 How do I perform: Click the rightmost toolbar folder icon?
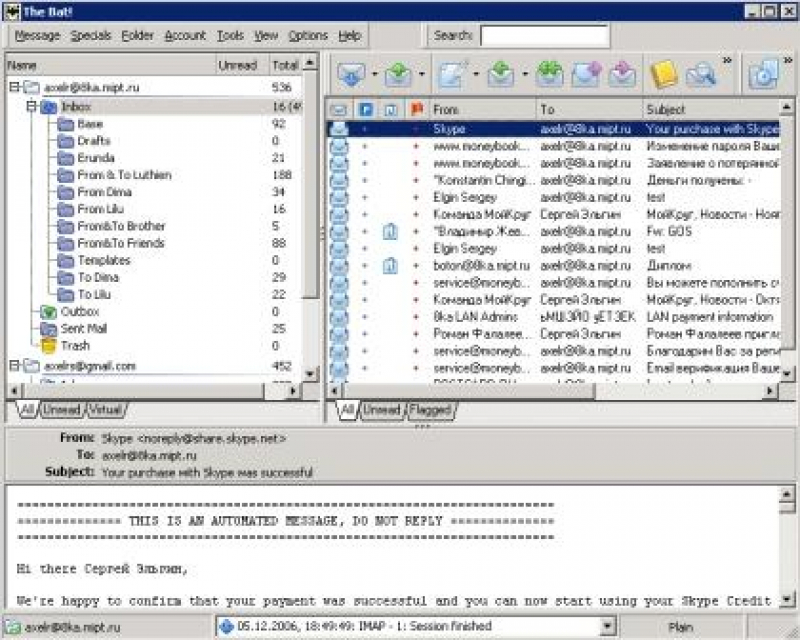[764, 75]
